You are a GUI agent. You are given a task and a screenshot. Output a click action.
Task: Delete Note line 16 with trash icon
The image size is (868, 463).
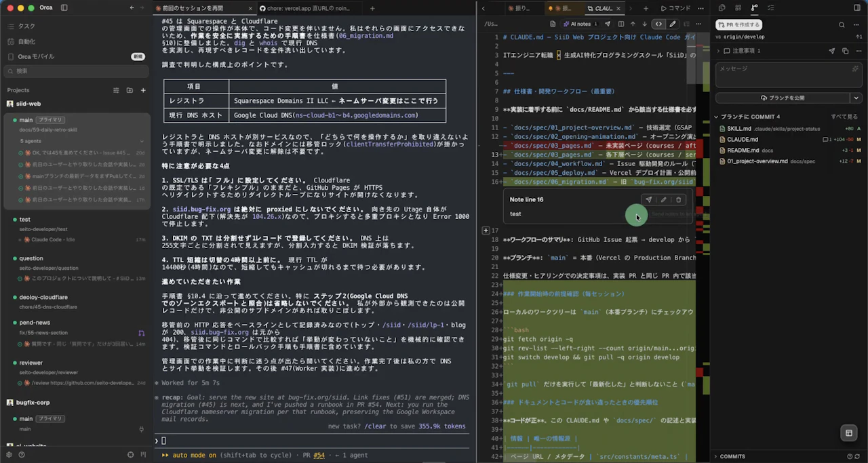pyautogui.click(x=678, y=200)
